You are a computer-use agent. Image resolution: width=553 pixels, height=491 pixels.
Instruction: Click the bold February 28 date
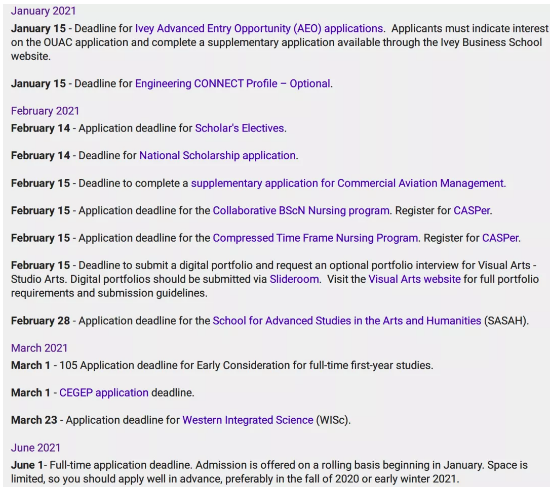(41, 321)
